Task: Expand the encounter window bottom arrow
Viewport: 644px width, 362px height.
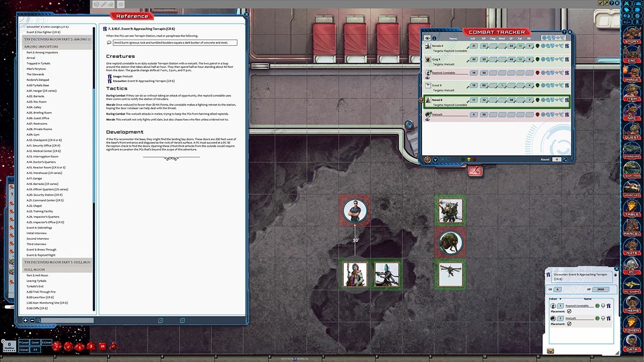Action: click(550, 350)
